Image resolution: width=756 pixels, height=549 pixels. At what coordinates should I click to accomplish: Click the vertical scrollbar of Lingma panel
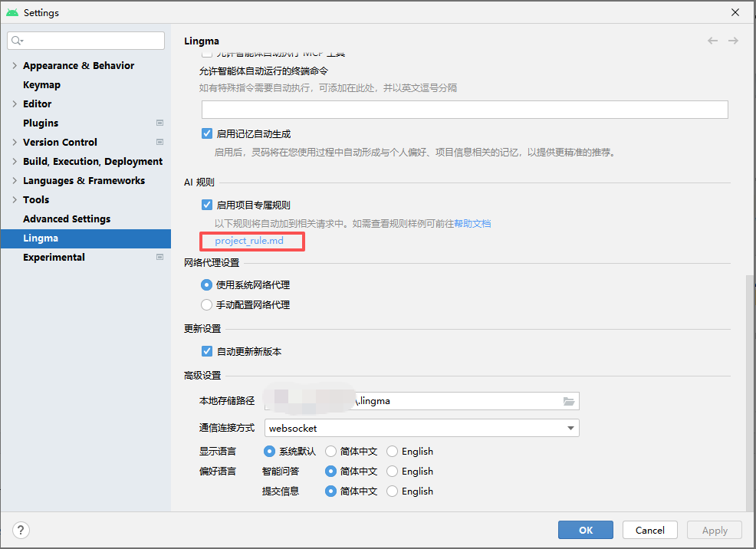750,393
